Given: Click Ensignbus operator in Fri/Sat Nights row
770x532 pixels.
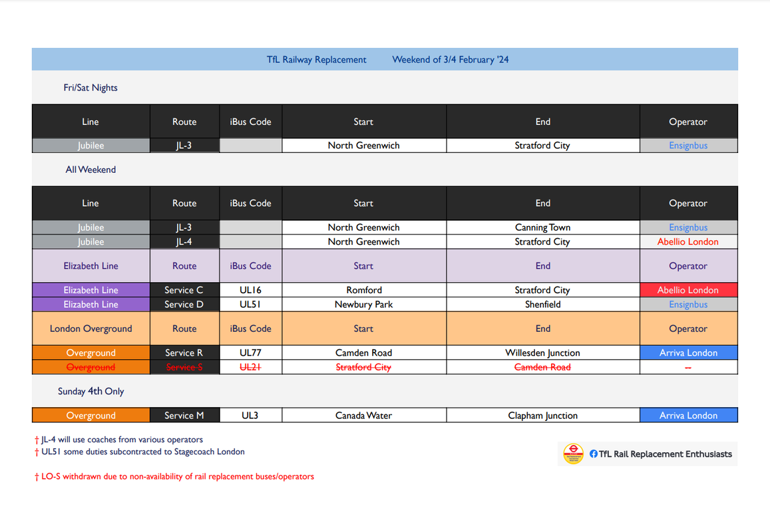Looking at the screenshot, I should coord(688,145).
